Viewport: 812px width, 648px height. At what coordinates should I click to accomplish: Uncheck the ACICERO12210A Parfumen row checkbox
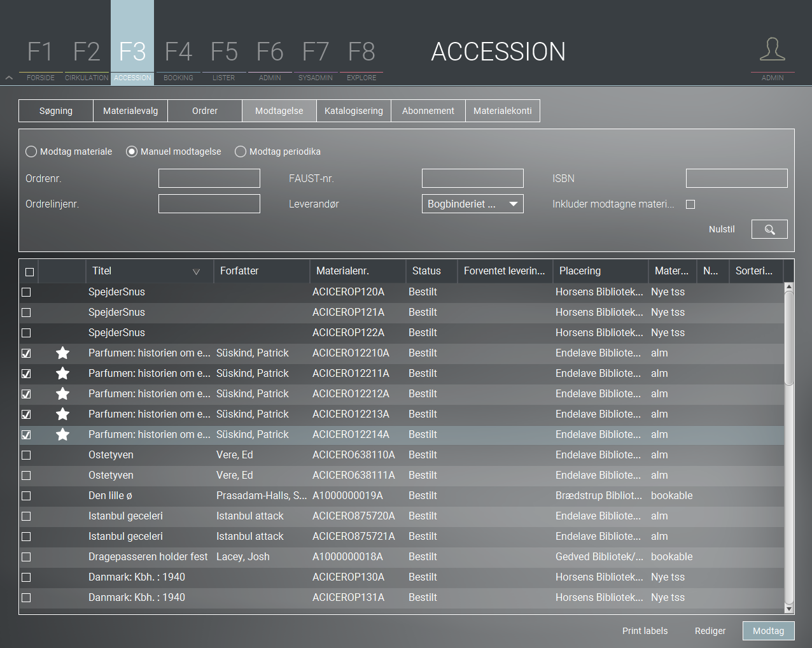[x=26, y=353]
